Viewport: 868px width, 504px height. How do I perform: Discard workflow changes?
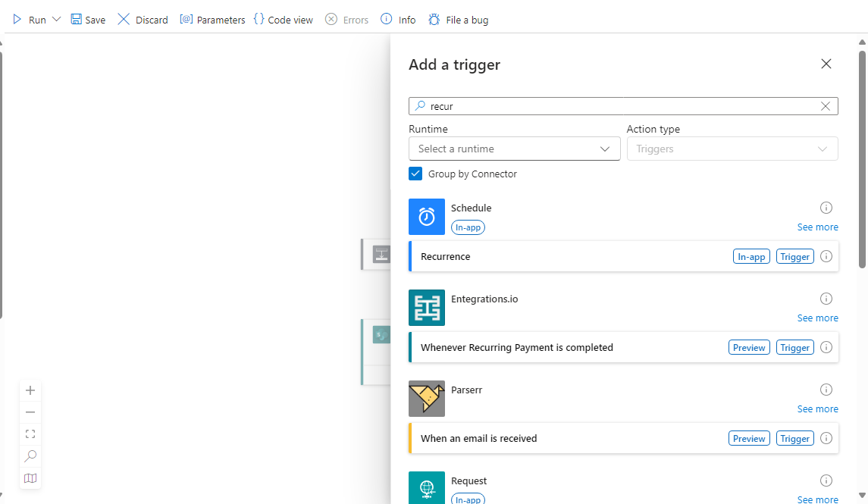(x=143, y=20)
